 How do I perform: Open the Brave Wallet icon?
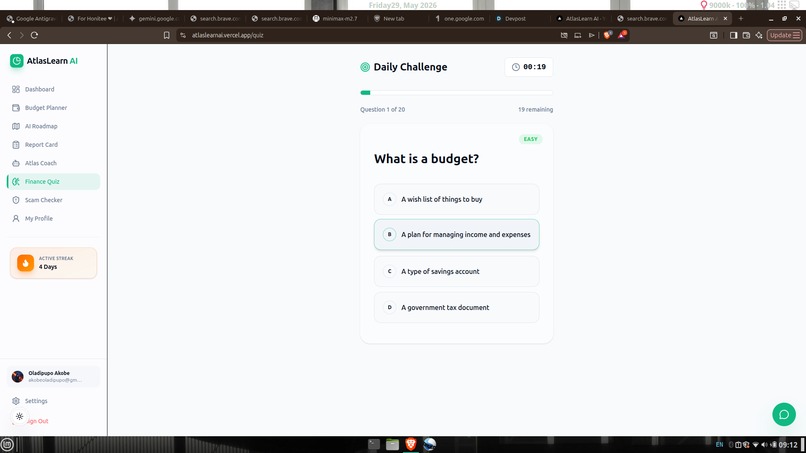[x=746, y=35]
